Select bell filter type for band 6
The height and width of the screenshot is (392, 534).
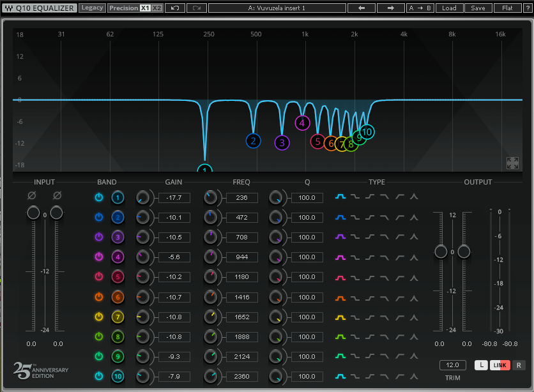340,298
